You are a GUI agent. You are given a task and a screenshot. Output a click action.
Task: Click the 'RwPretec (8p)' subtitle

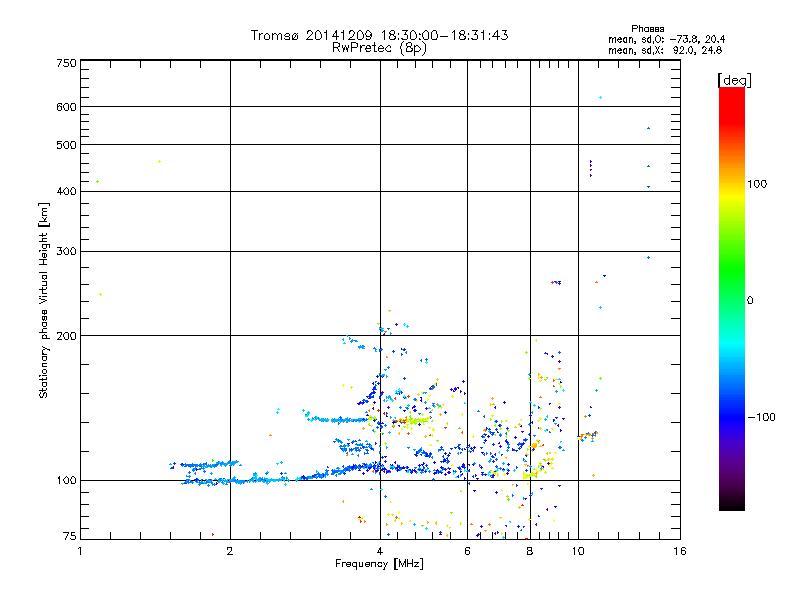pos(379,48)
